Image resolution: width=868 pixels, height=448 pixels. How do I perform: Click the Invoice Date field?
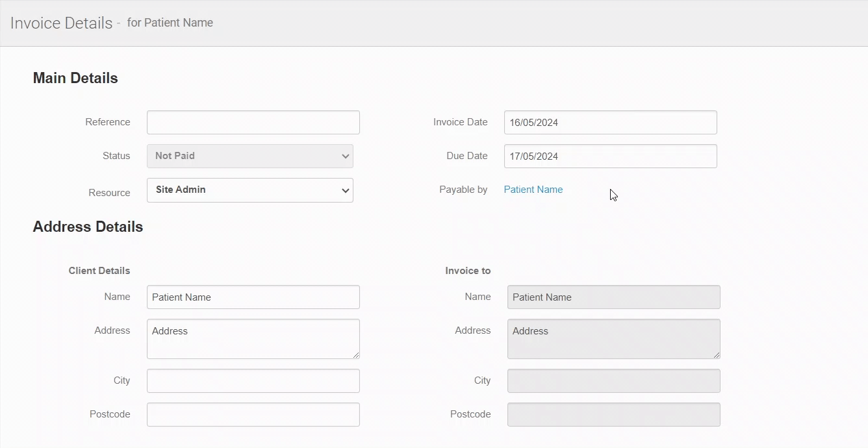(x=610, y=122)
